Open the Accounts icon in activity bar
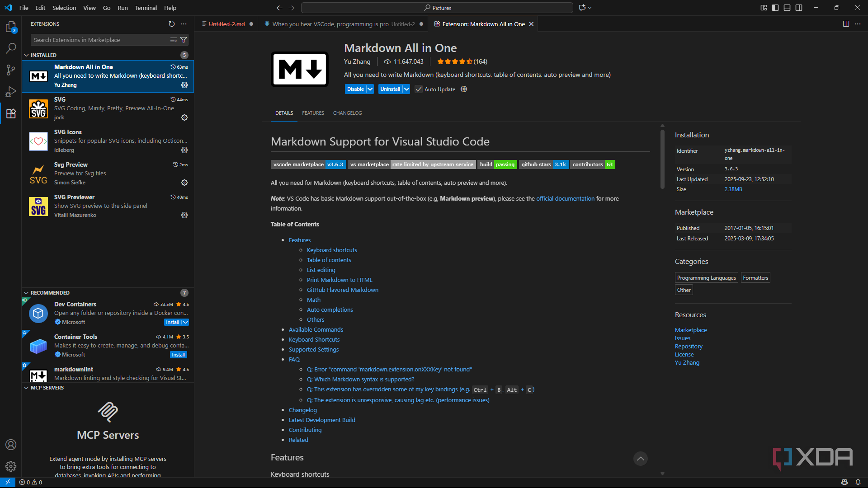This screenshot has height=488, width=868. 11,445
